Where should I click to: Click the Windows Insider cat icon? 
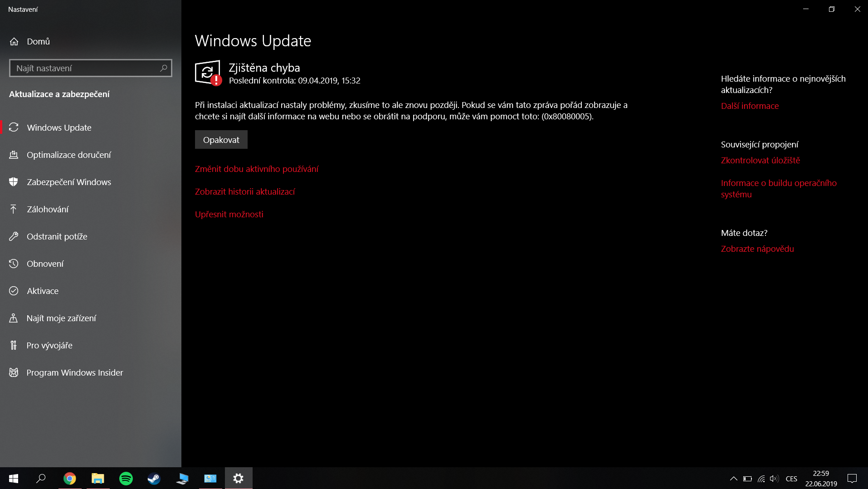(14, 372)
